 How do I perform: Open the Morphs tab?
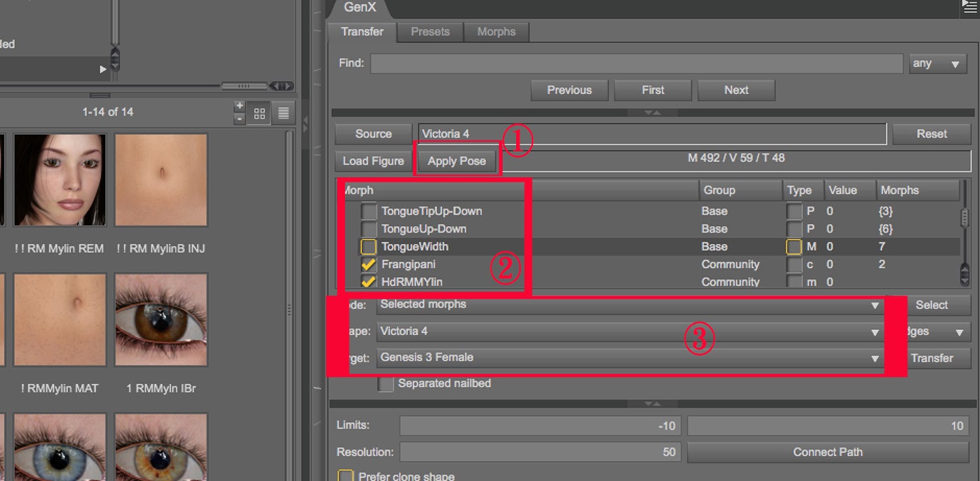496,32
